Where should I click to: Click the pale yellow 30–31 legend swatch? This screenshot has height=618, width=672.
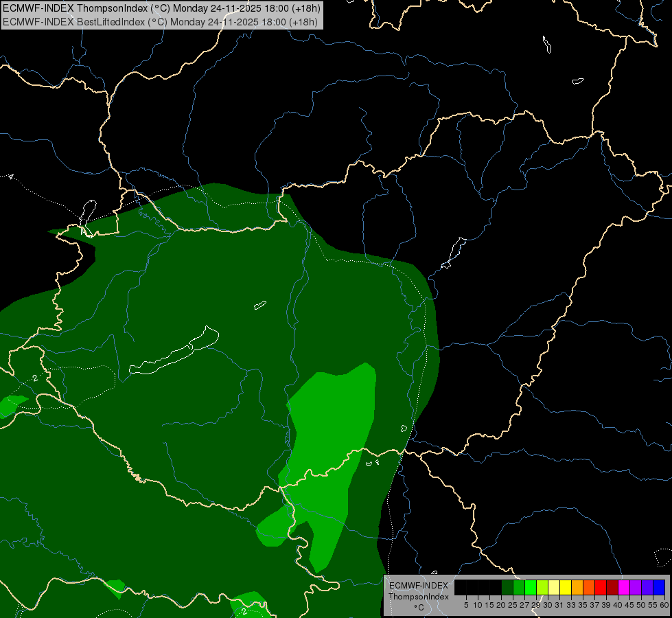point(554,587)
